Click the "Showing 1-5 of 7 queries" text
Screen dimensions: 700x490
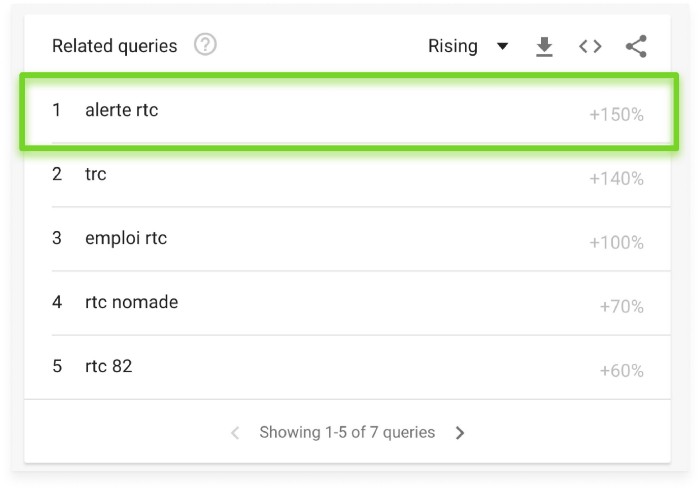(x=347, y=433)
